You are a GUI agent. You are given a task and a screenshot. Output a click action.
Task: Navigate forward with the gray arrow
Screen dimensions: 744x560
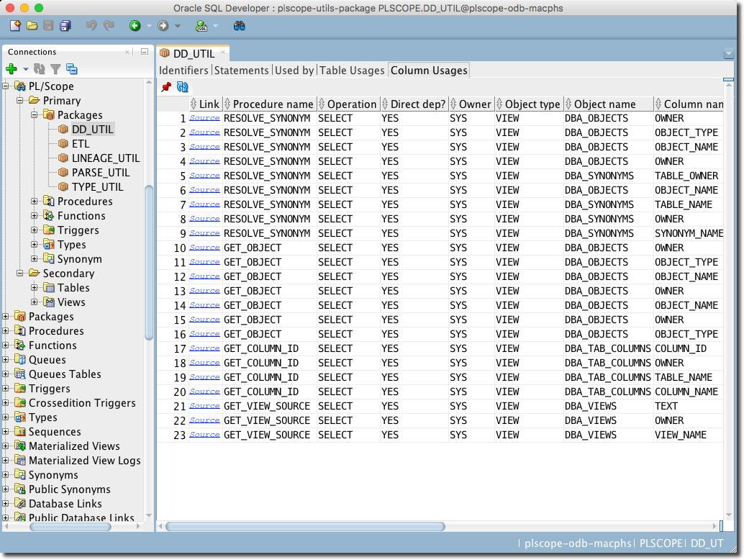[x=163, y=26]
